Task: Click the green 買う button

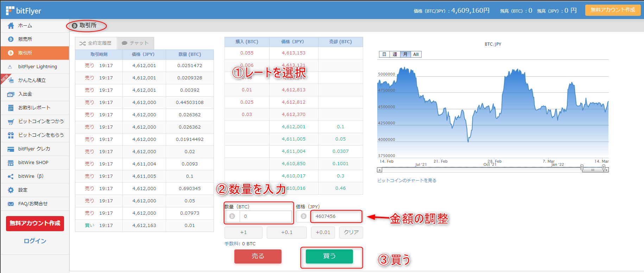Action: click(x=329, y=256)
